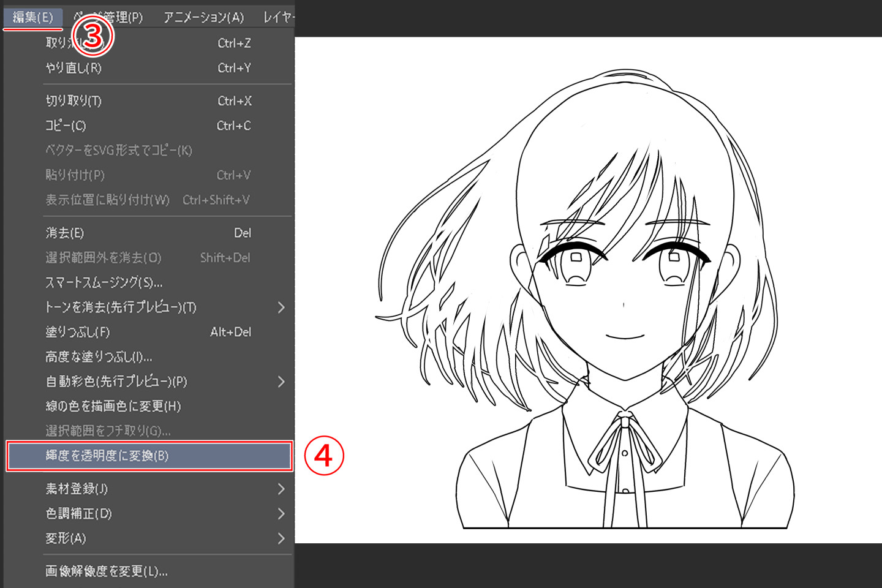Screen dimensions: 882x588
Task: Select 消去(E) clear entry
Action: 64,233
